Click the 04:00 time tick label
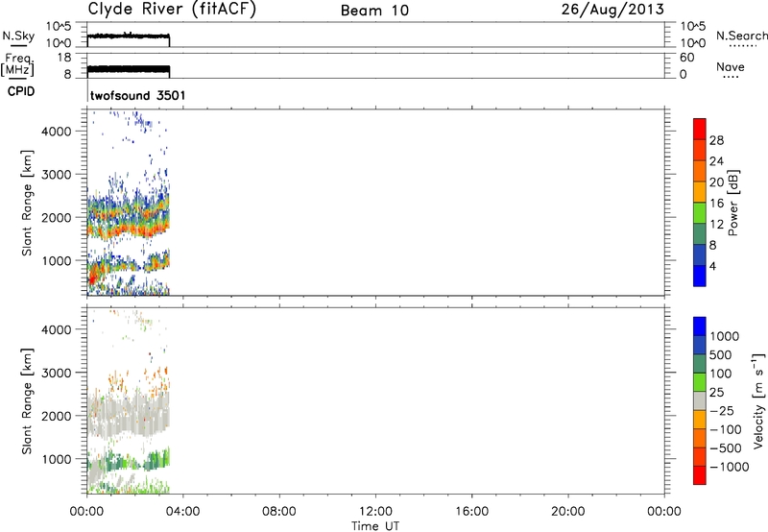 click(x=182, y=512)
